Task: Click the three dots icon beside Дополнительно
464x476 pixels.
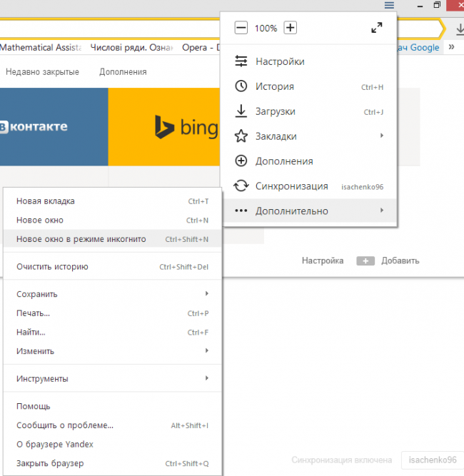Action: click(241, 211)
